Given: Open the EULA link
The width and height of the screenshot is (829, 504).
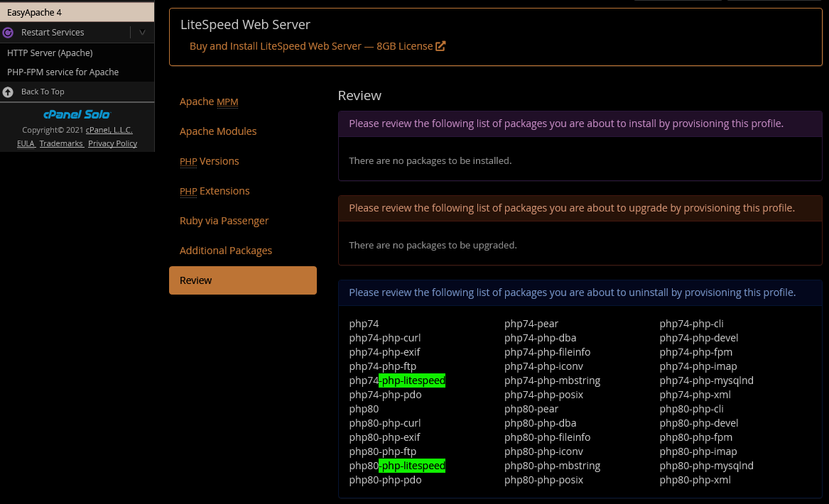Looking at the screenshot, I should pyautogui.click(x=26, y=143).
